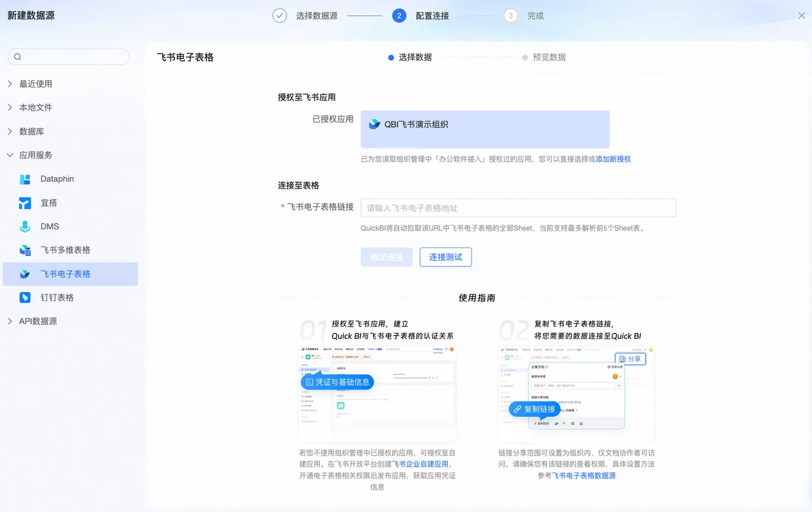Click the 确定连接 button
Viewport: 812px width, 512px height.
coord(386,257)
